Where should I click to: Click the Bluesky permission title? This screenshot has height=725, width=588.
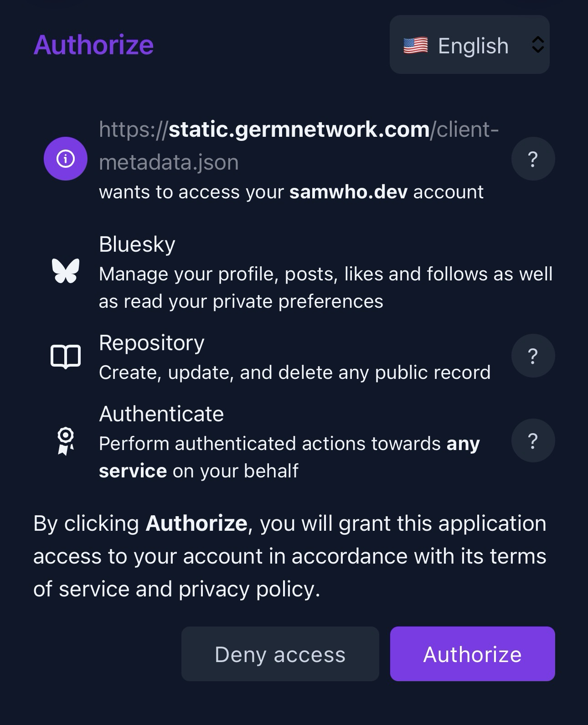[x=137, y=244]
